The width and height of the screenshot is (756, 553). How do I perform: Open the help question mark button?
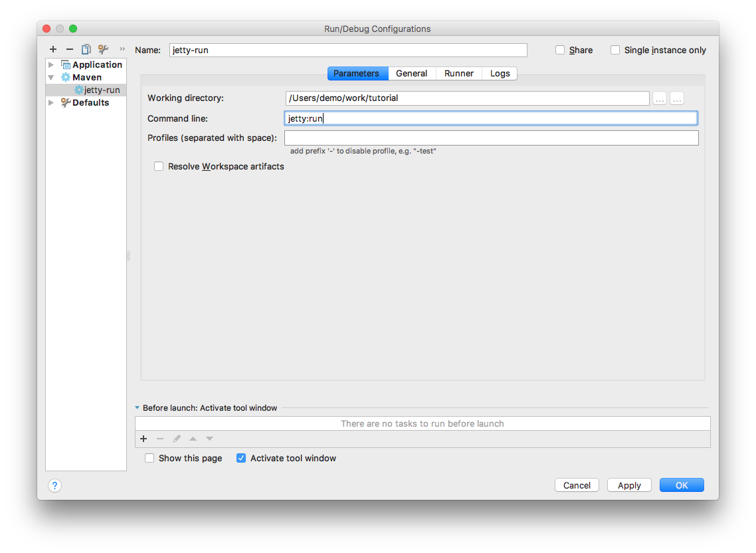(54, 485)
